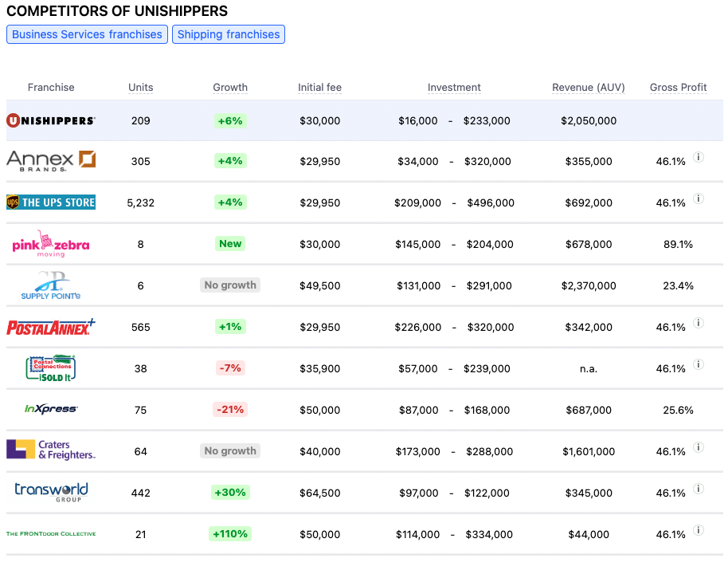Open The UPS Store logo
Image resolution: width=728 pixels, height=566 pixels.
pyautogui.click(x=51, y=202)
